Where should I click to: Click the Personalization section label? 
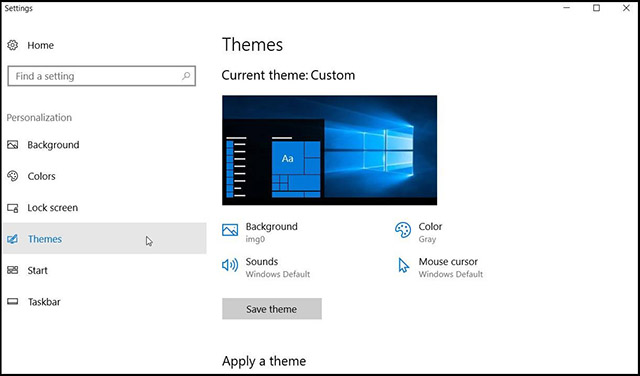39,118
